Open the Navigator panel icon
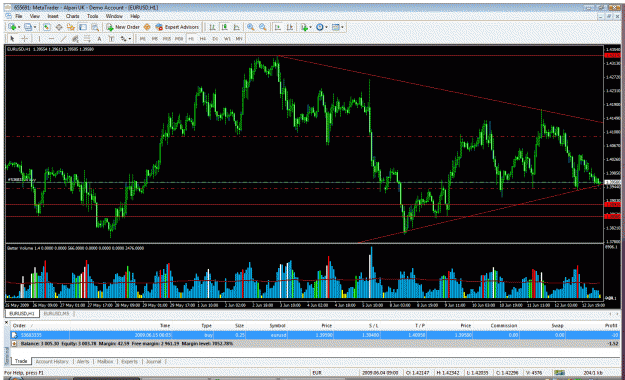The height and width of the screenshot is (380, 625). click(x=71, y=27)
